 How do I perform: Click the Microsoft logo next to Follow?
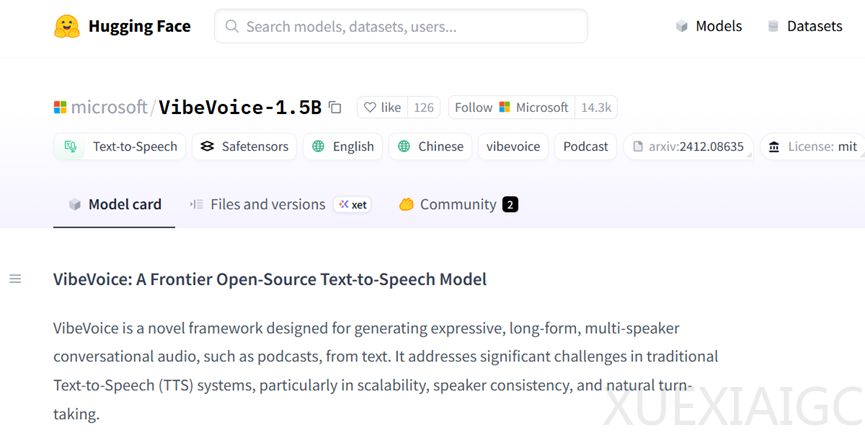(x=504, y=107)
